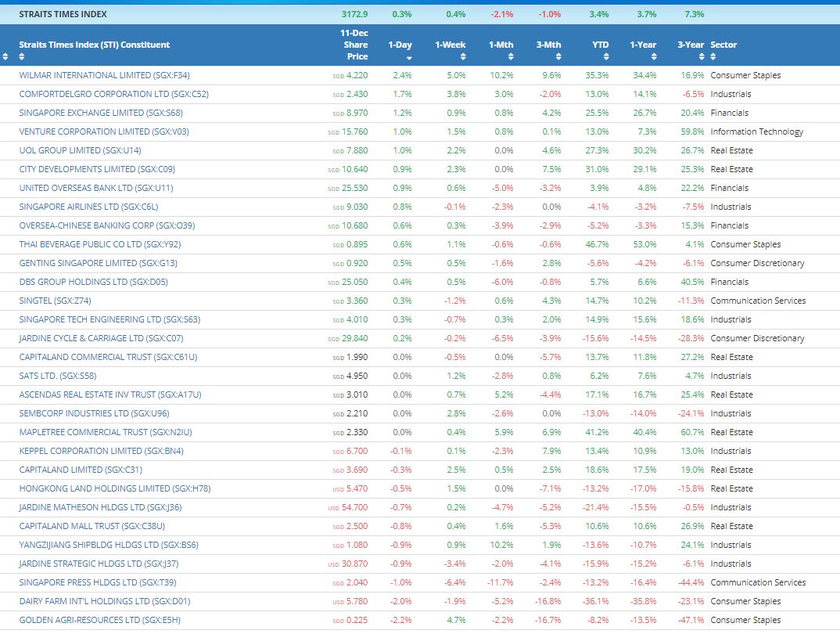Open Sembcorp Industries Ltd link
This screenshot has width=840, height=634.
coord(95,413)
